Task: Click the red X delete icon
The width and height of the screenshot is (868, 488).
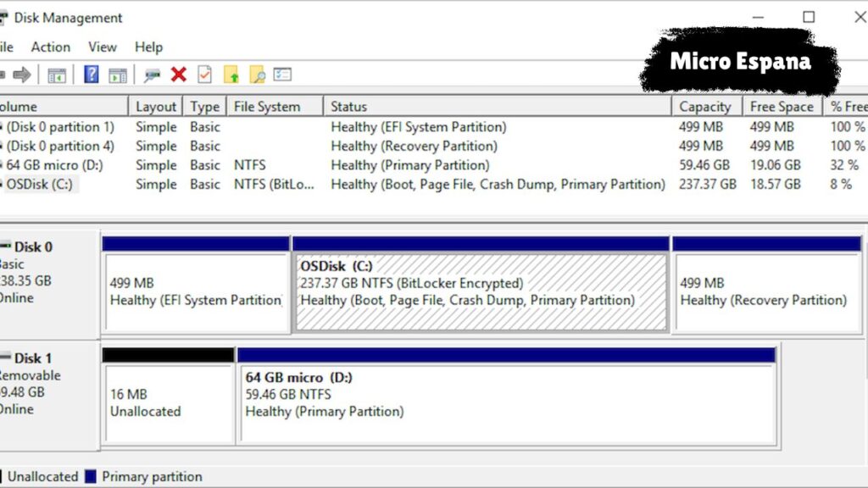Action: [x=178, y=75]
